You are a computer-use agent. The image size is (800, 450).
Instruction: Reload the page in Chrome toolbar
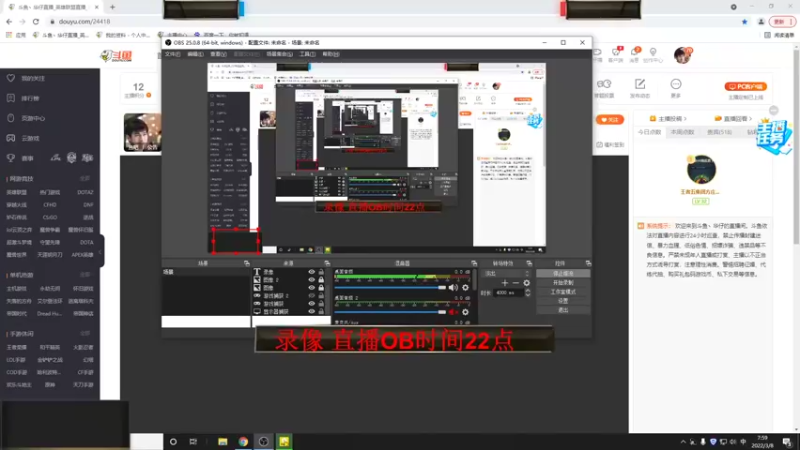(36, 21)
